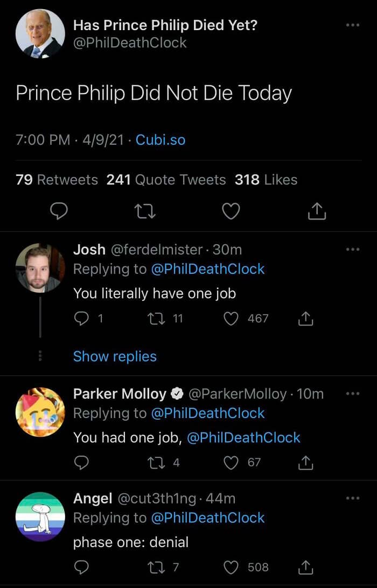Open more options for main tweet
The width and height of the screenshot is (377, 588).
tap(352, 25)
